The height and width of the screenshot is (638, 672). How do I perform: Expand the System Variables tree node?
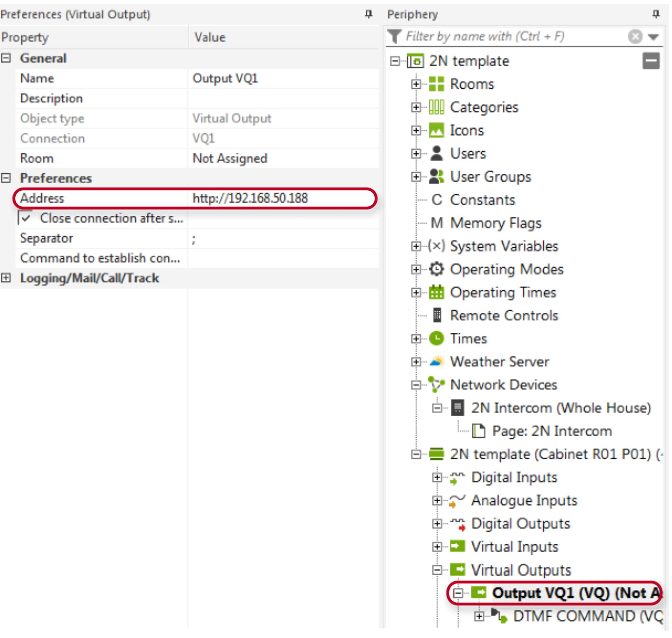pos(416,246)
